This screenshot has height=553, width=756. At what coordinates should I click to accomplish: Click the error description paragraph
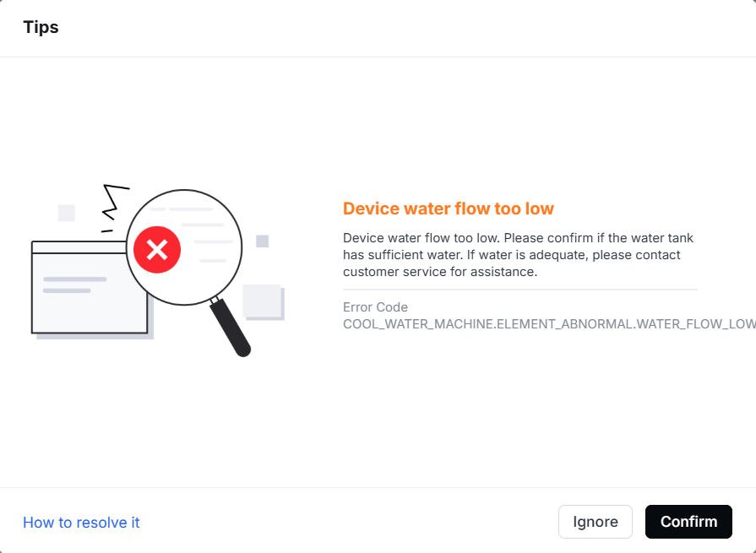pyautogui.click(x=519, y=255)
